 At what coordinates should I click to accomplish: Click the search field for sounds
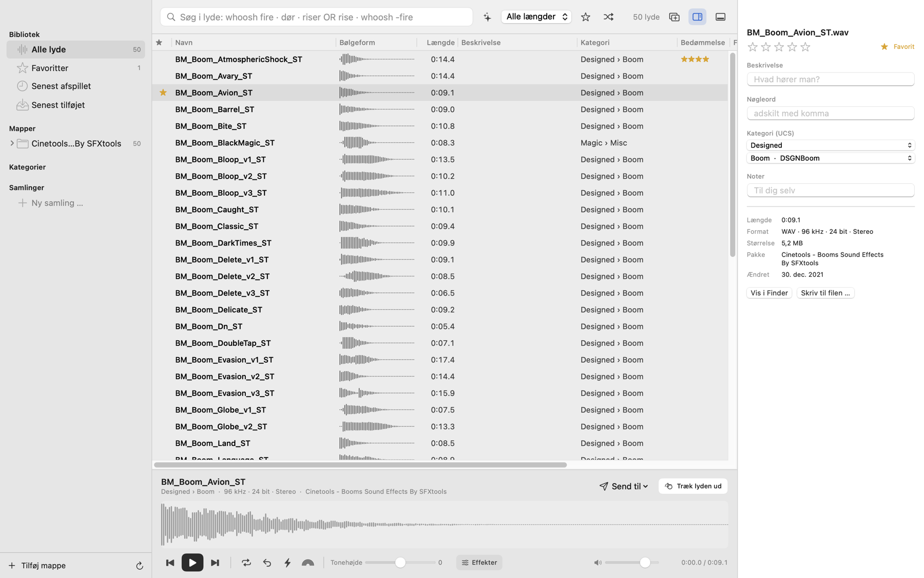click(316, 17)
